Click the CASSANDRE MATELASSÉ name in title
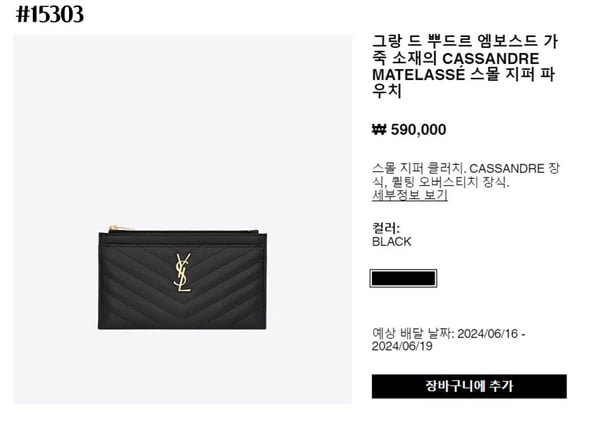 tap(456, 66)
